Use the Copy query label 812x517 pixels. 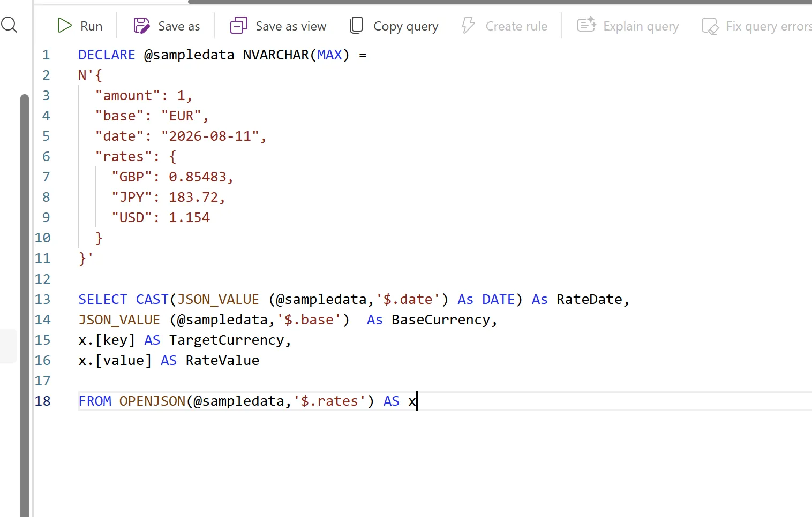[x=406, y=26]
